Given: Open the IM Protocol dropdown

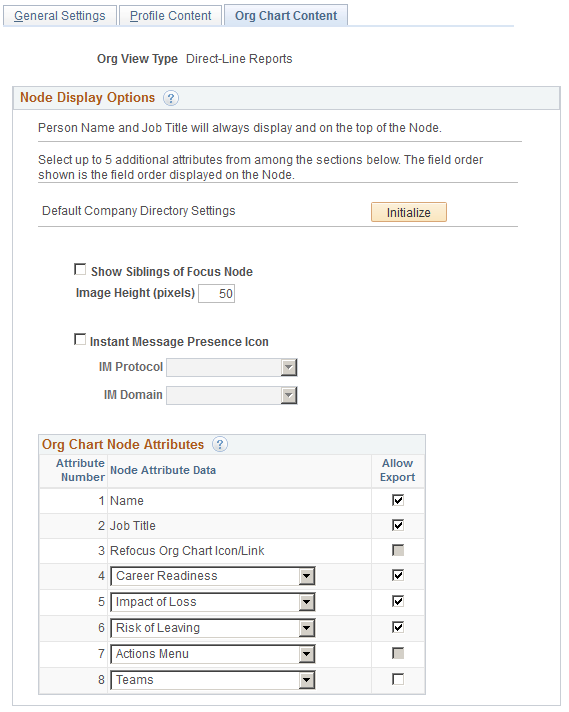Looking at the screenshot, I should click(x=232, y=367).
